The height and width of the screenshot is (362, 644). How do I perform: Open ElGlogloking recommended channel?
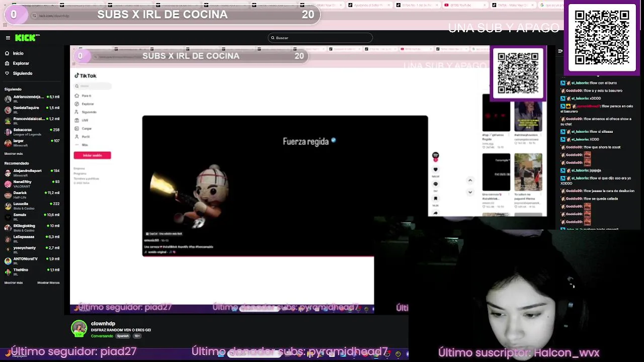(32, 228)
